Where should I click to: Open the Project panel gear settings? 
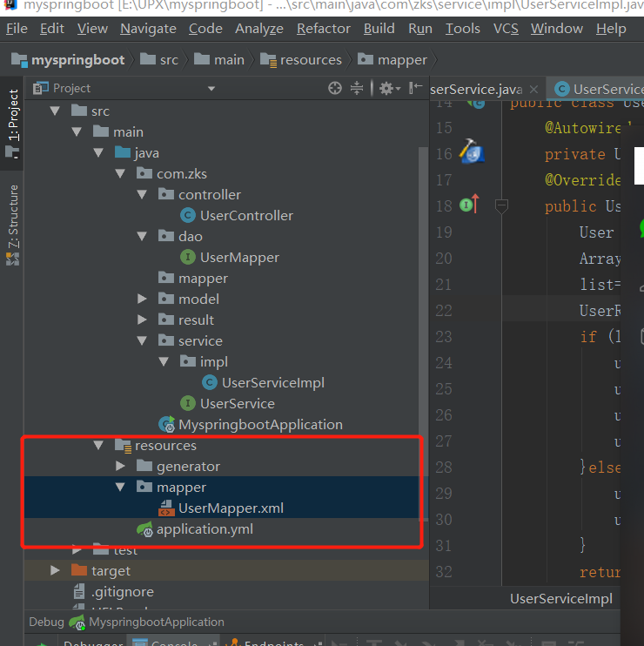point(389,88)
